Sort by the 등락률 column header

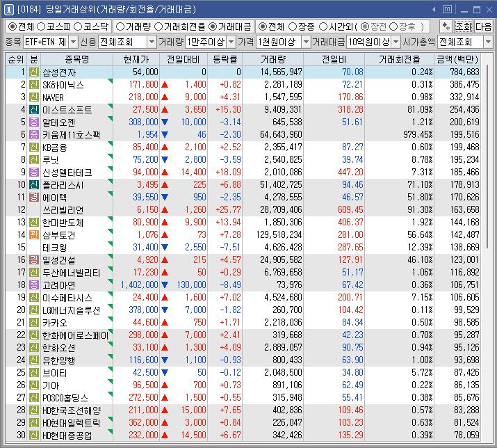[x=225, y=59]
